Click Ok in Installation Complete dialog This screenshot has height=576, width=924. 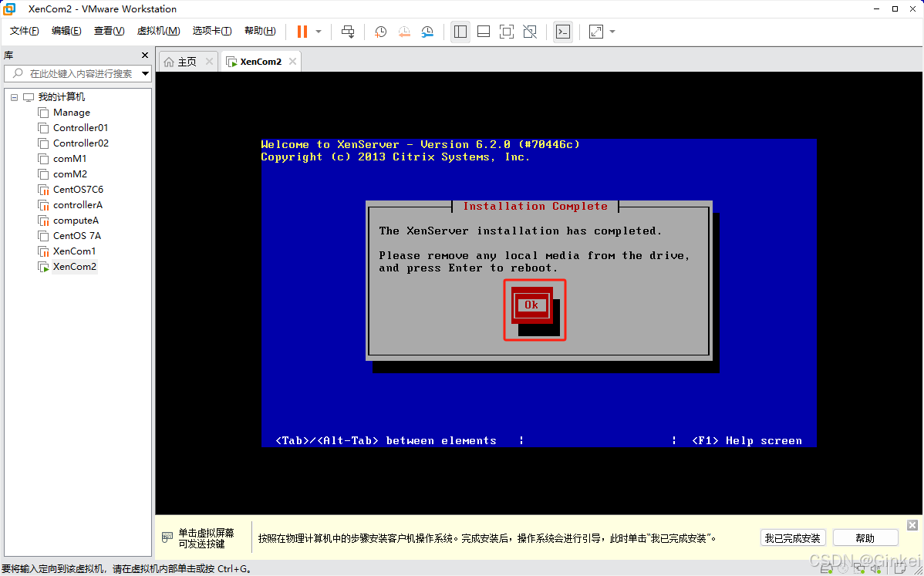point(531,305)
